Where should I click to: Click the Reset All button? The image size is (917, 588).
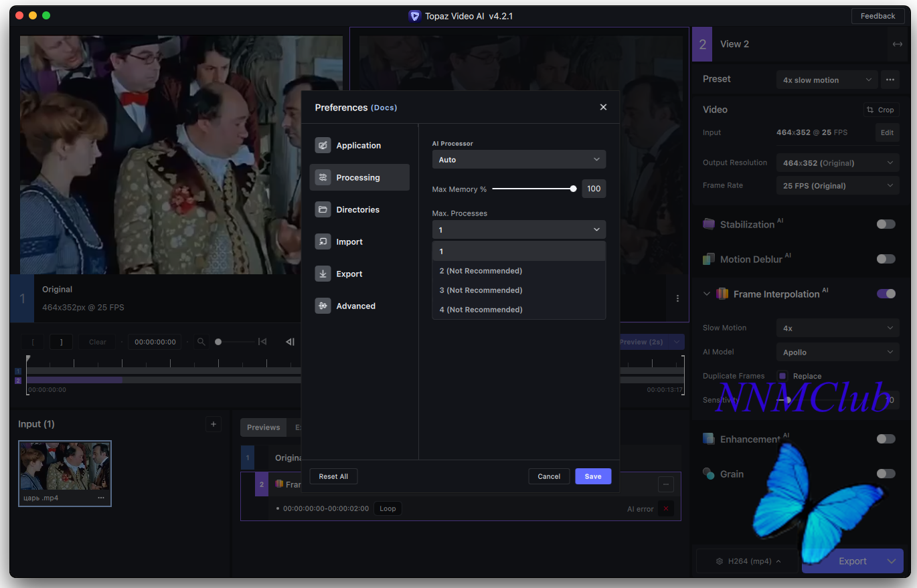pos(333,476)
